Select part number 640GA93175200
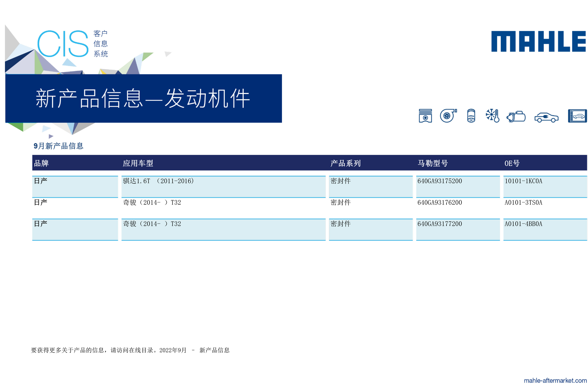The image size is (588, 384). coord(440,181)
